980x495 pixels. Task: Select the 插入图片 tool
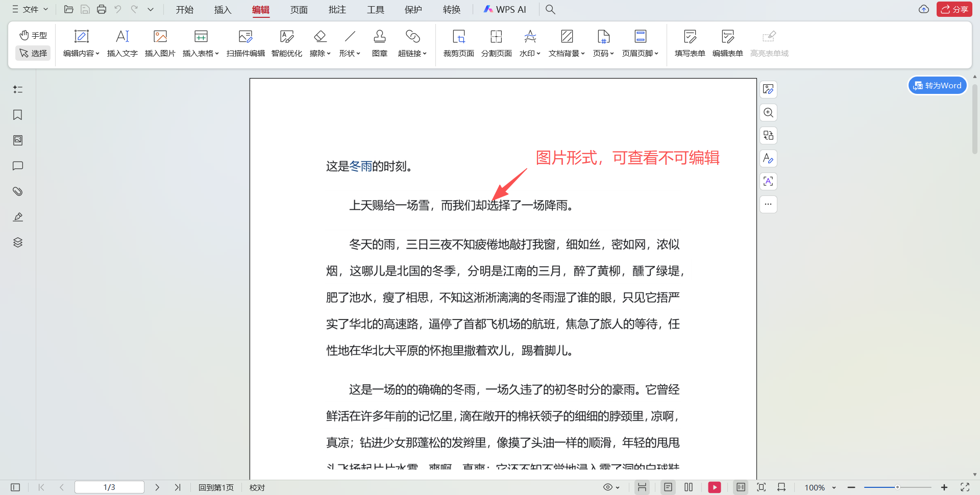[x=160, y=43]
